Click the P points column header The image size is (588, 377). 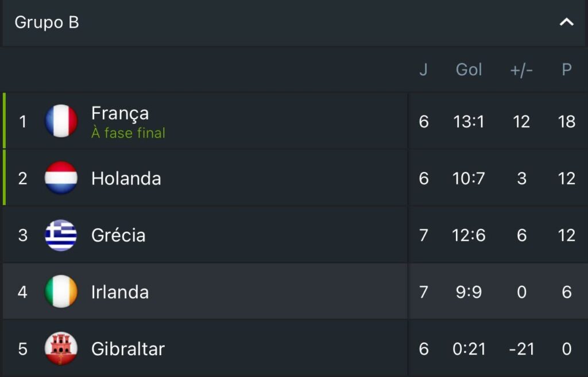click(566, 70)
